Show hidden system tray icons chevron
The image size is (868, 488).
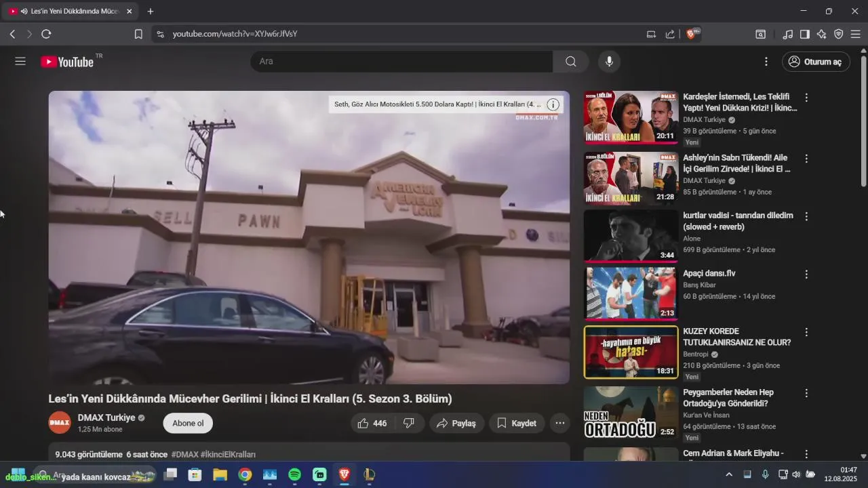pos(729,474)
